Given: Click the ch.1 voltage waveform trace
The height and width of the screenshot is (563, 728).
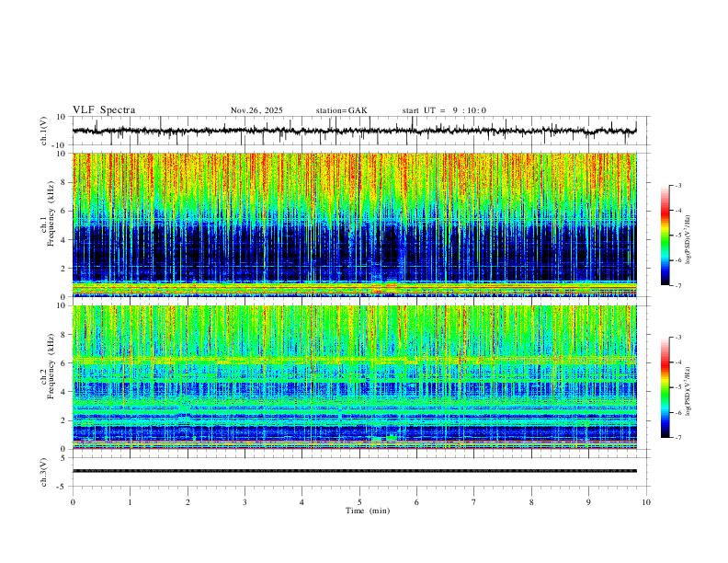Looking at the screenshot, I should pos(354,131).
